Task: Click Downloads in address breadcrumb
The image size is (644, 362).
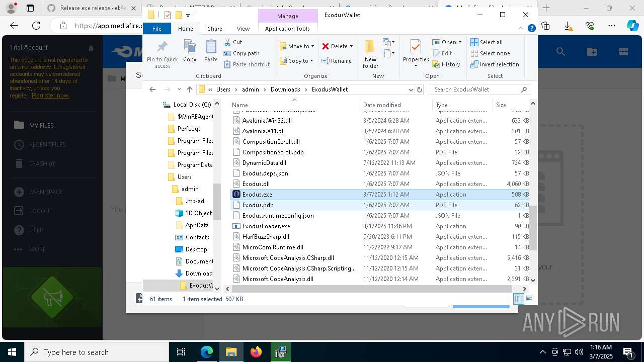Action: pos(285,89)
